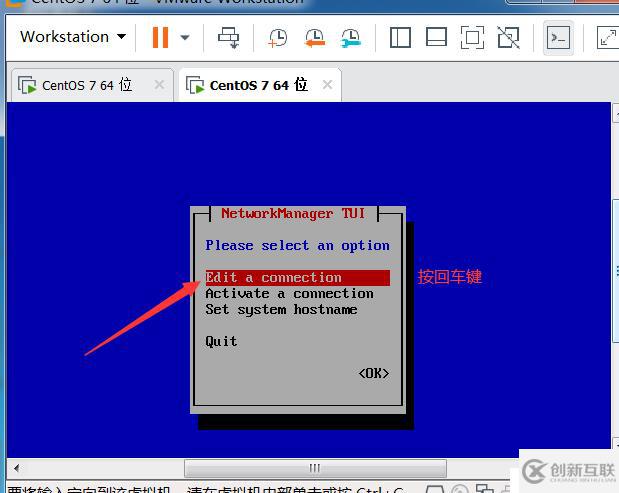
Task: Click the up arrow of vertical scrollbar
Action: pos(615,114)
